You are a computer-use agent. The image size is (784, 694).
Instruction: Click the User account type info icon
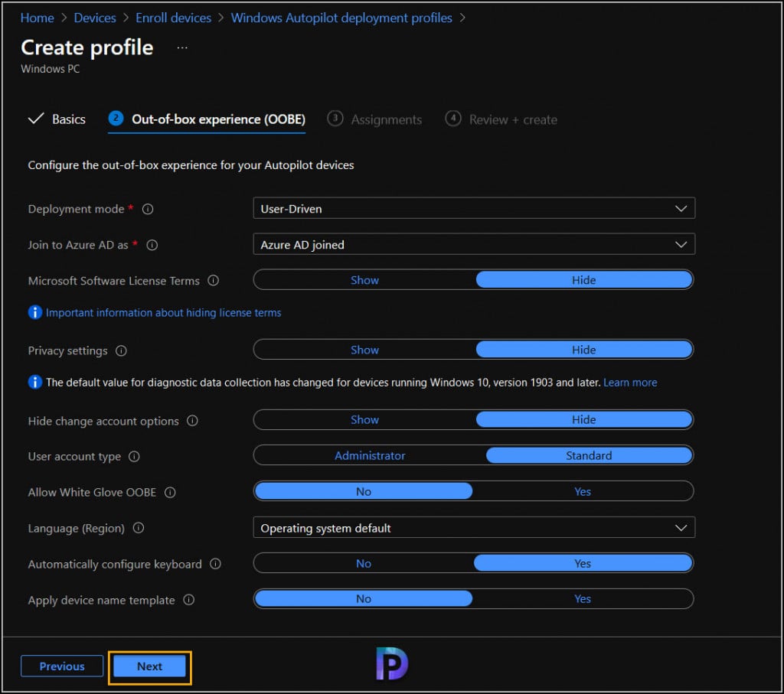134,457
